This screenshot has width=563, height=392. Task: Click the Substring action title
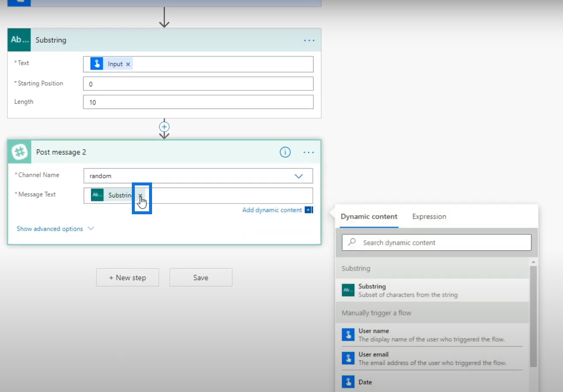(51, 40)
